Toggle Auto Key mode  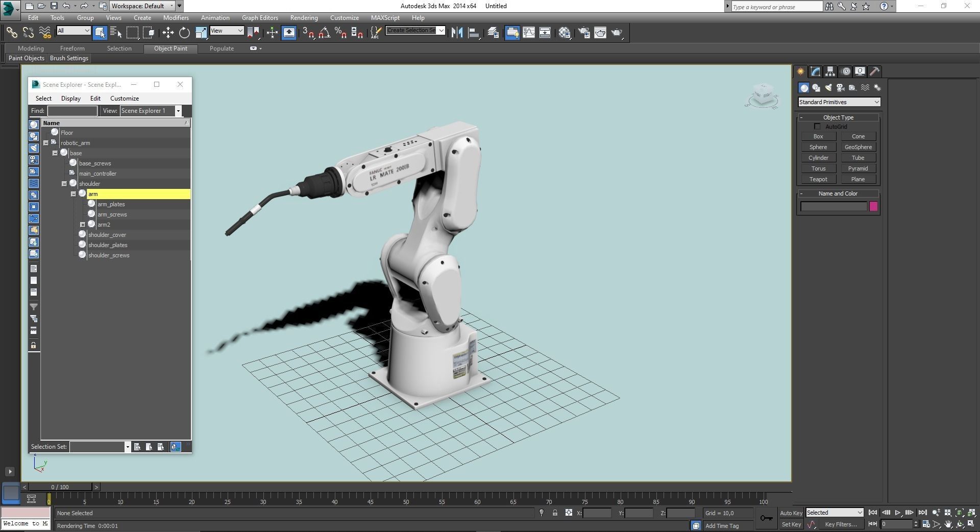[791, 513]
